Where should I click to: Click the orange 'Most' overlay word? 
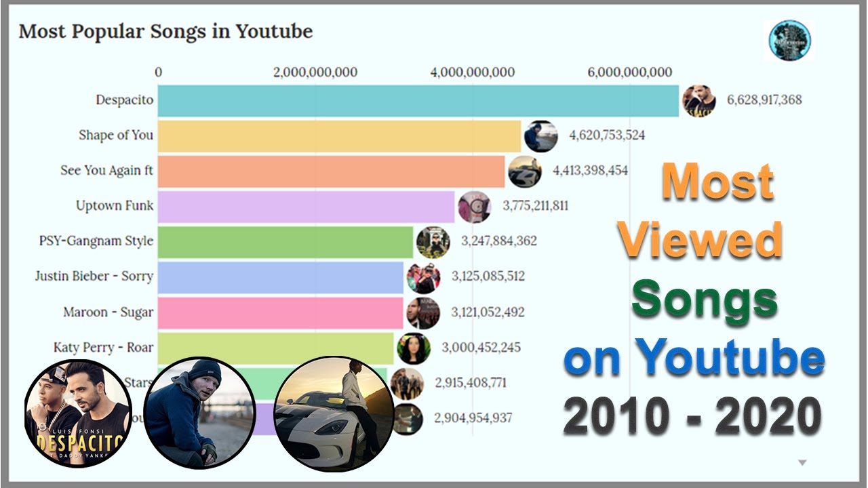pos(717,182)
